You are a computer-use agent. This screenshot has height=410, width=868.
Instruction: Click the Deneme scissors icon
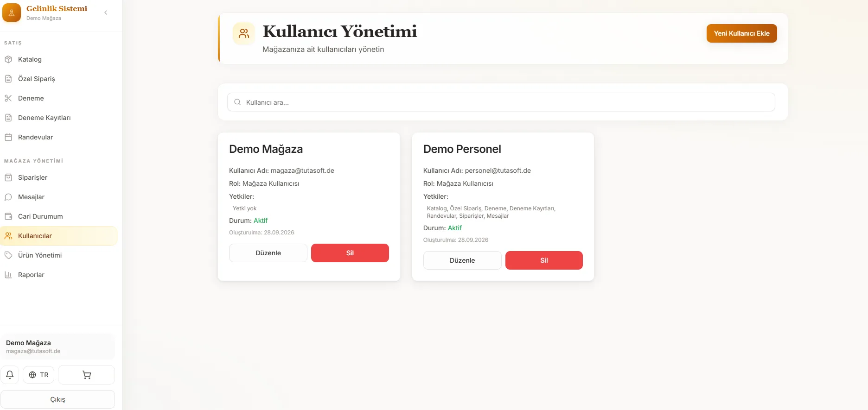coord(8,98)
